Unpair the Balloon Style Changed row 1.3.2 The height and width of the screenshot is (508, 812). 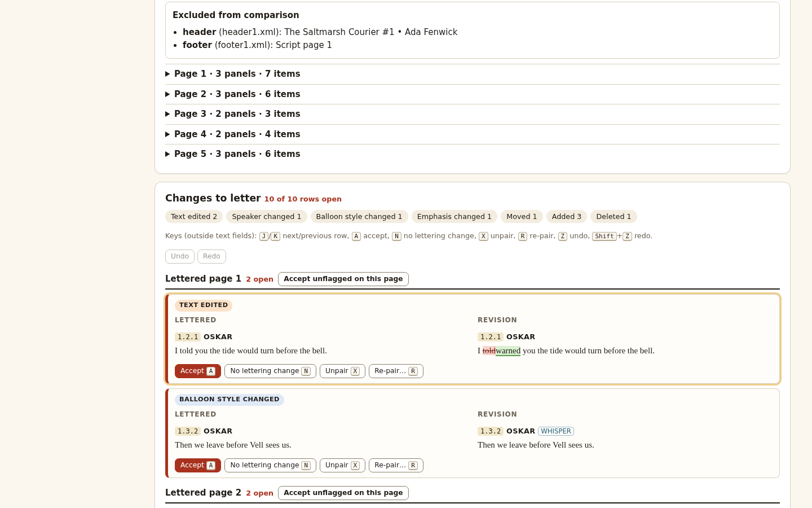point(342,465)
